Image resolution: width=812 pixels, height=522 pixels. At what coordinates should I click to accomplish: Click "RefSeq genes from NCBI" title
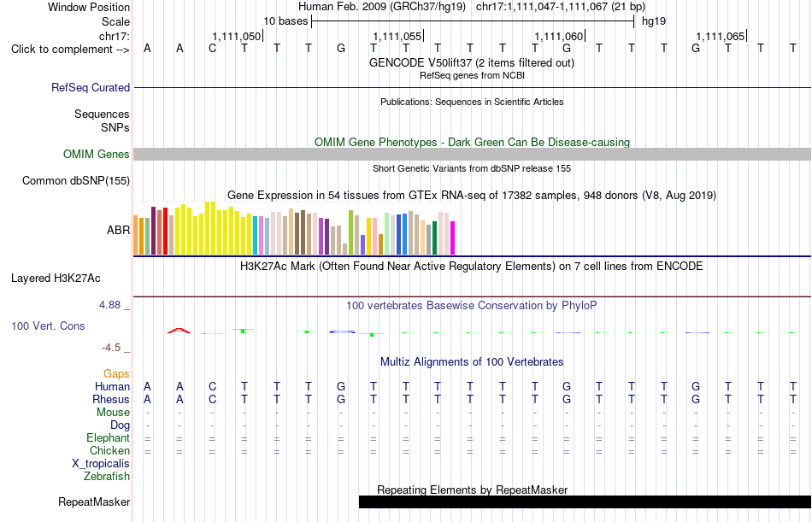(472, 75)
